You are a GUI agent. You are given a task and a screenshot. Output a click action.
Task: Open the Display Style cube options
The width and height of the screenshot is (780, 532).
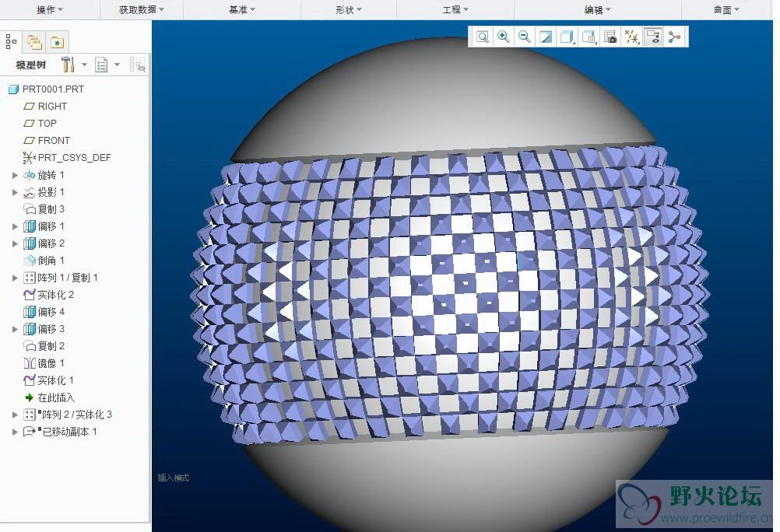point(567,37)
